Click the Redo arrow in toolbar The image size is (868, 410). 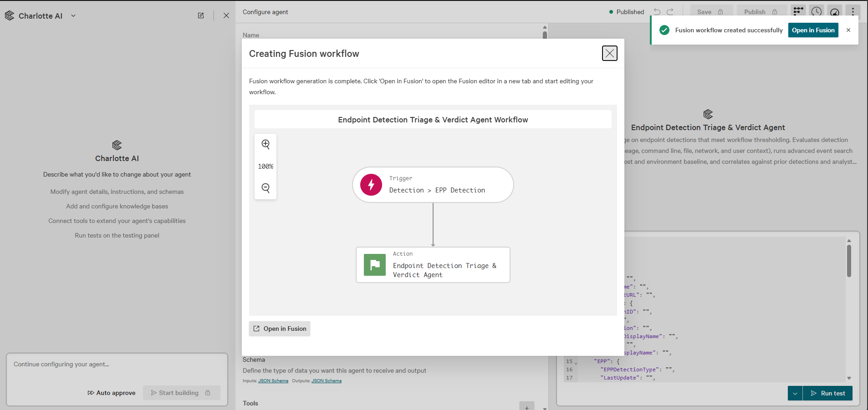click(x=670, y=12)
